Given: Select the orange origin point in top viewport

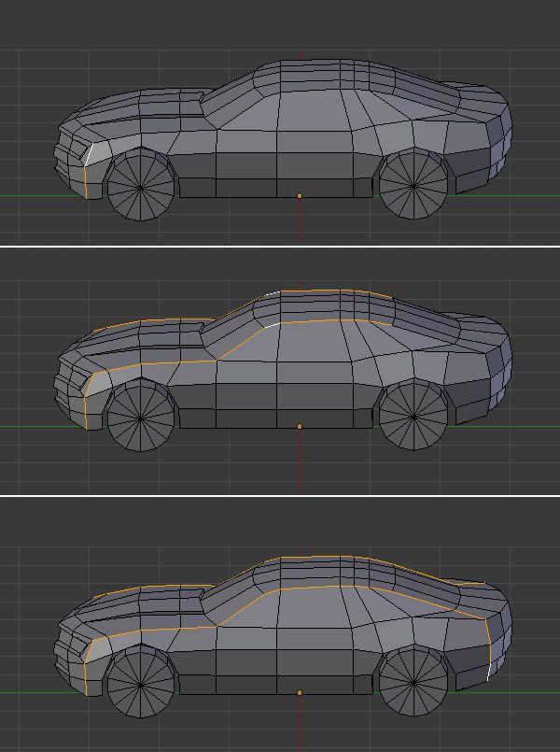Looking at the screenshot, I should point(300,196).
